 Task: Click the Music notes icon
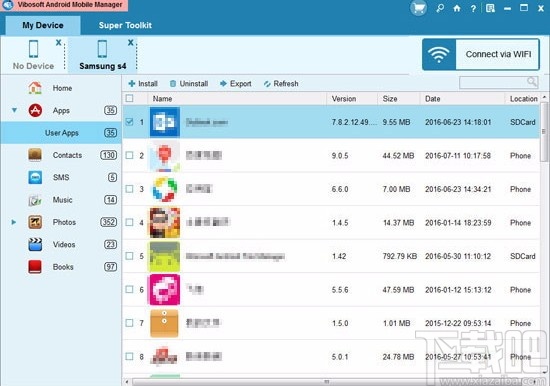35,200
